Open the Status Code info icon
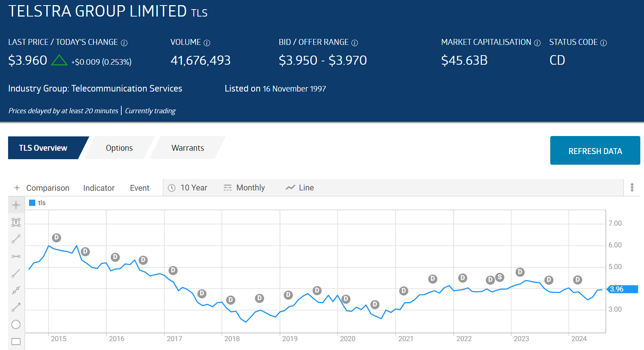 [604, 43]
